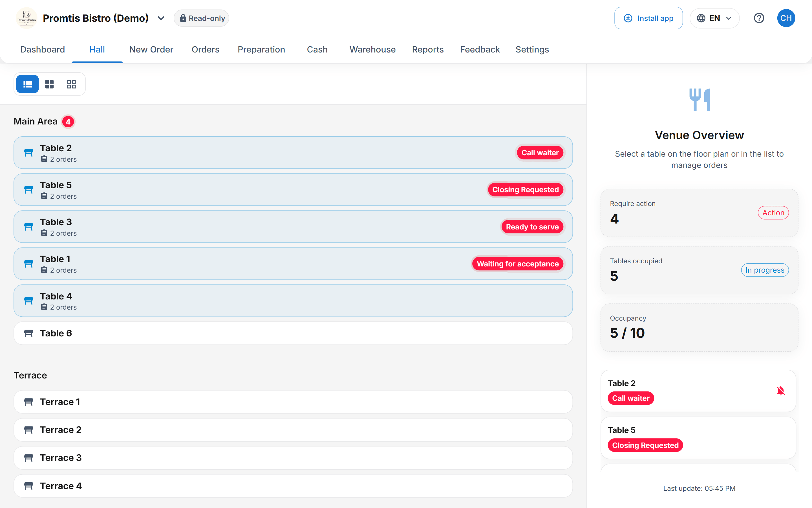Click the Occupancy 5 / 10 card
Image resolution: width=812 pixels, height=508 pixels.
click(x=699, y=328)
